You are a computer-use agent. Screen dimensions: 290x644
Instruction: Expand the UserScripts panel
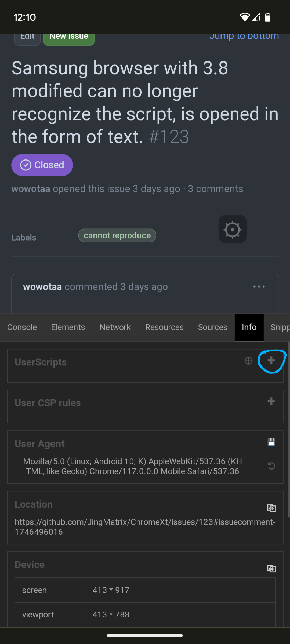tap(41, 362)
